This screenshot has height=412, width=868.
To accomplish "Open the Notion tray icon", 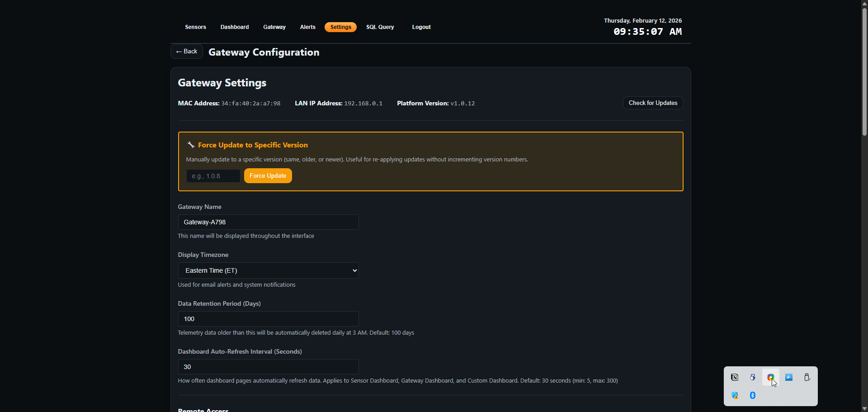I will [735, 377].
